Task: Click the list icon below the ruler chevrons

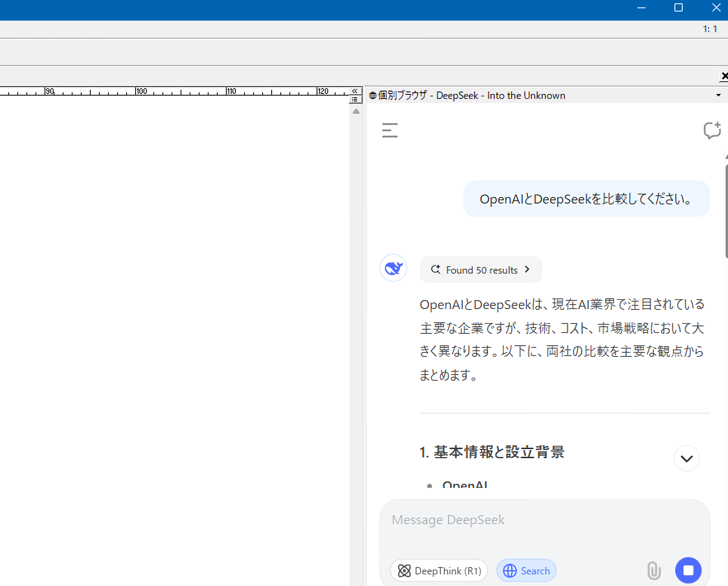Action: pos(355,99)
